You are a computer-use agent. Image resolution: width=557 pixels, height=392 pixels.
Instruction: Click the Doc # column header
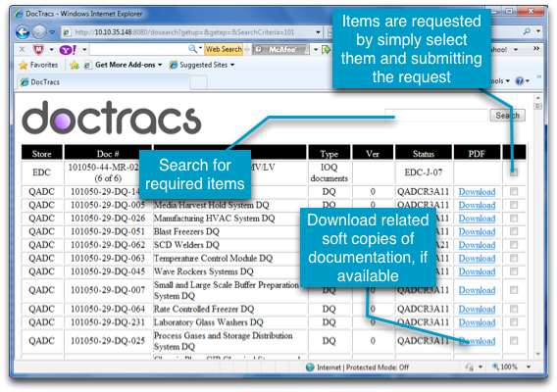pyautogui.click(x=108, y=154)
